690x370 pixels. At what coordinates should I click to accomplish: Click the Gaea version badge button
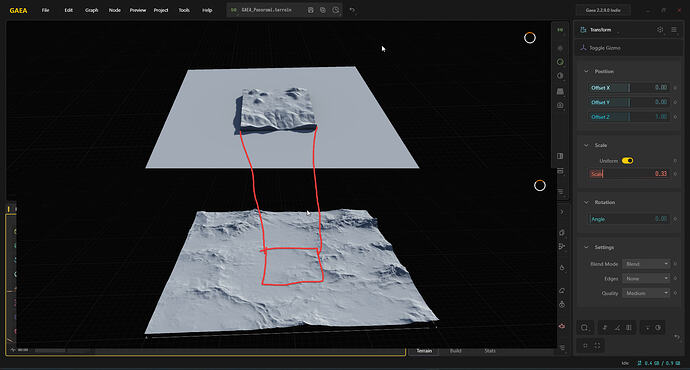tap(603, 10)
